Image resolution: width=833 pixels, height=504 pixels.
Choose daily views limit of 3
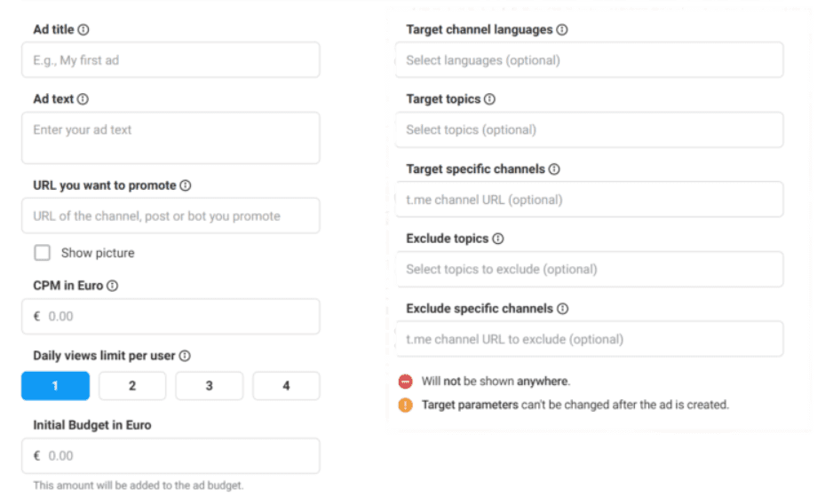click(209, 386)
